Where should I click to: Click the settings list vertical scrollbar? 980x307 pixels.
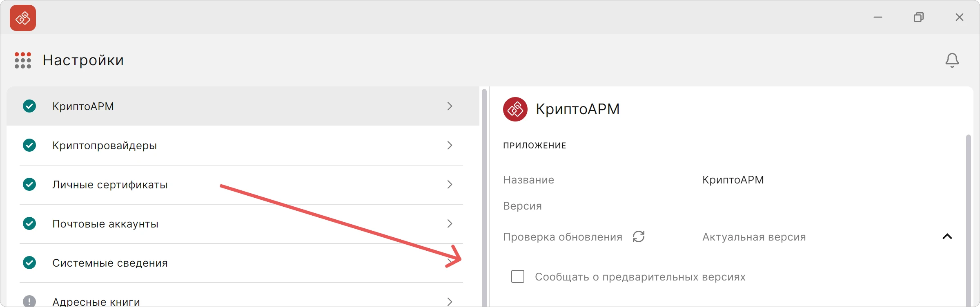click(484, 197)
